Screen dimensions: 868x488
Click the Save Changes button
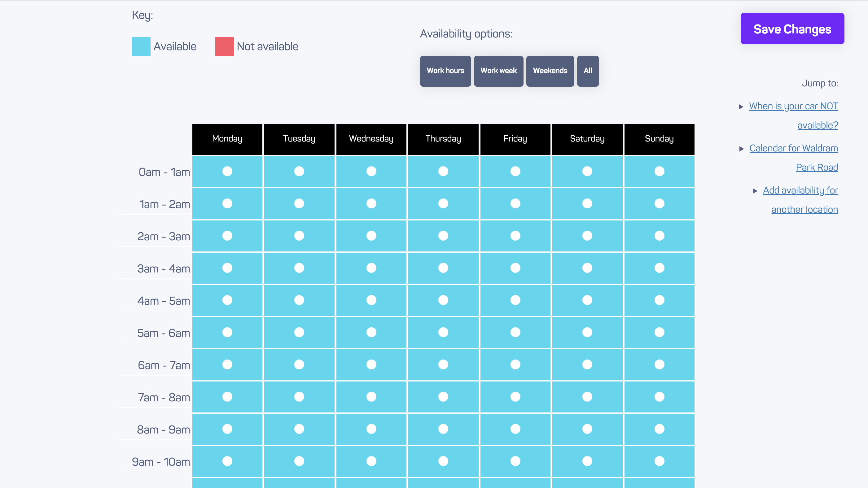792,28
